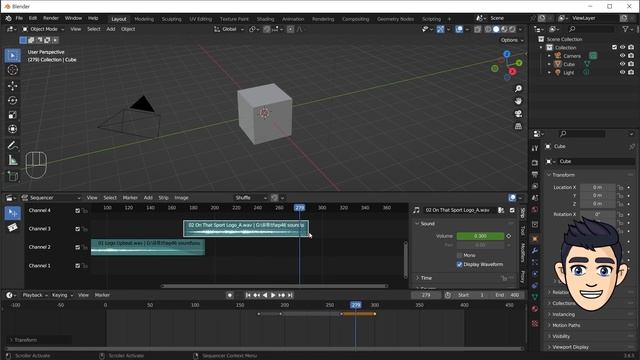Open Object Mode dropdown
The width and height of the screenshot is (640, 360).
pyautogui.click(x=43, y=29)
